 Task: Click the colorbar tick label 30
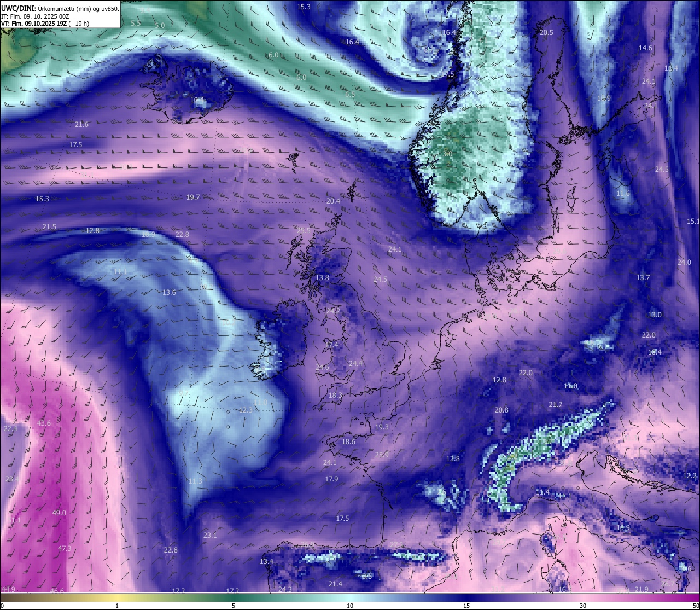583,606
